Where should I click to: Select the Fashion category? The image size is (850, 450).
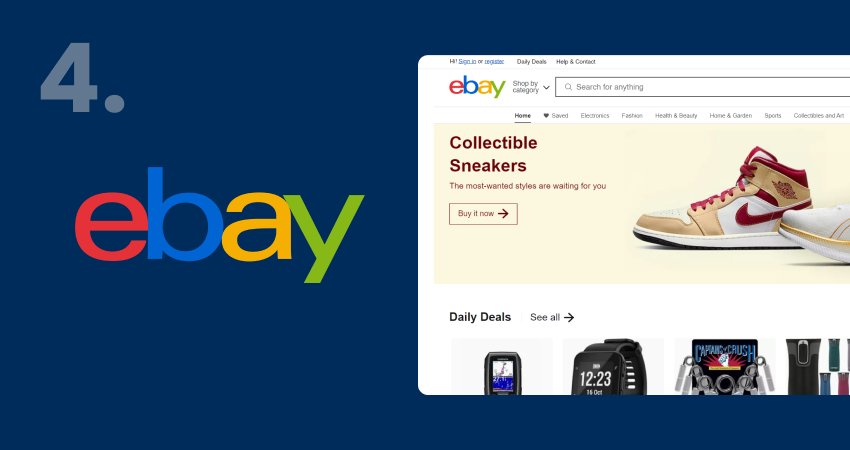pos(632,115)
